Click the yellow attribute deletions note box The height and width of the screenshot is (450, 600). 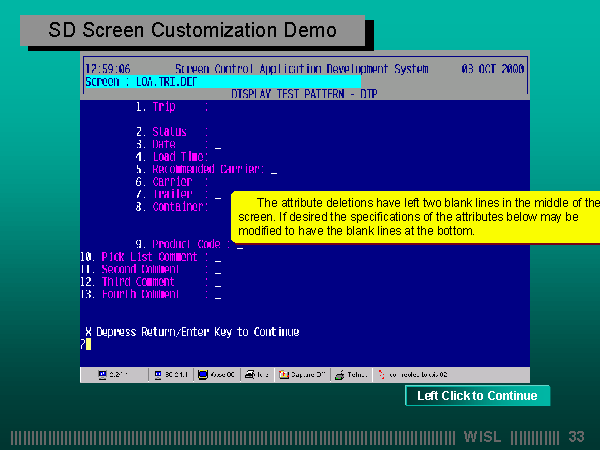(415, 217)
